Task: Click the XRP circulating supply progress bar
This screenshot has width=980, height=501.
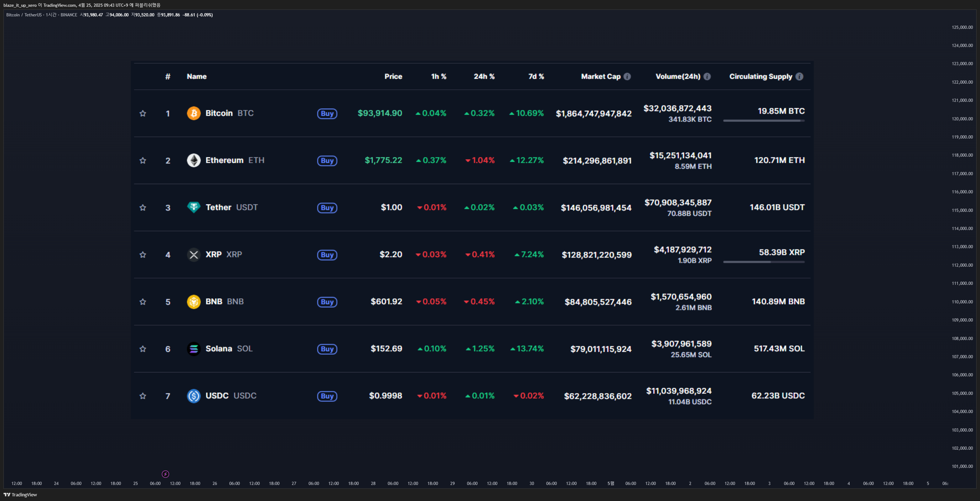Action: tap(764, 262)
